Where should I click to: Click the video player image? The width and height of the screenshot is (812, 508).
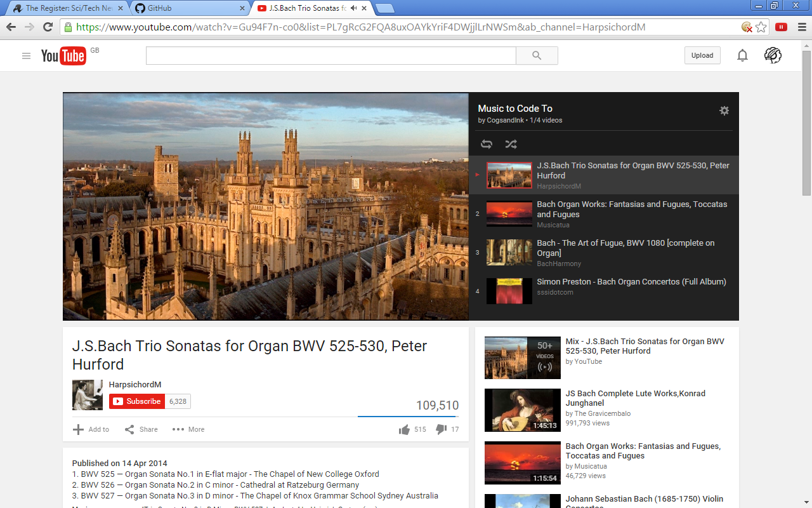tap(266, 206)
